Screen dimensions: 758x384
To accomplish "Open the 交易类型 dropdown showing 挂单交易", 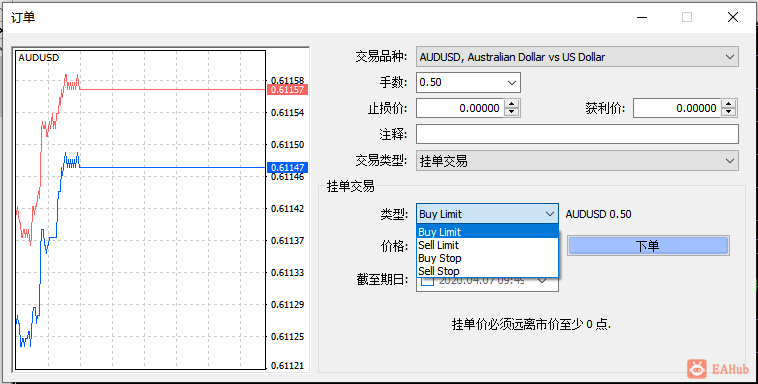I will coord(577,161).
